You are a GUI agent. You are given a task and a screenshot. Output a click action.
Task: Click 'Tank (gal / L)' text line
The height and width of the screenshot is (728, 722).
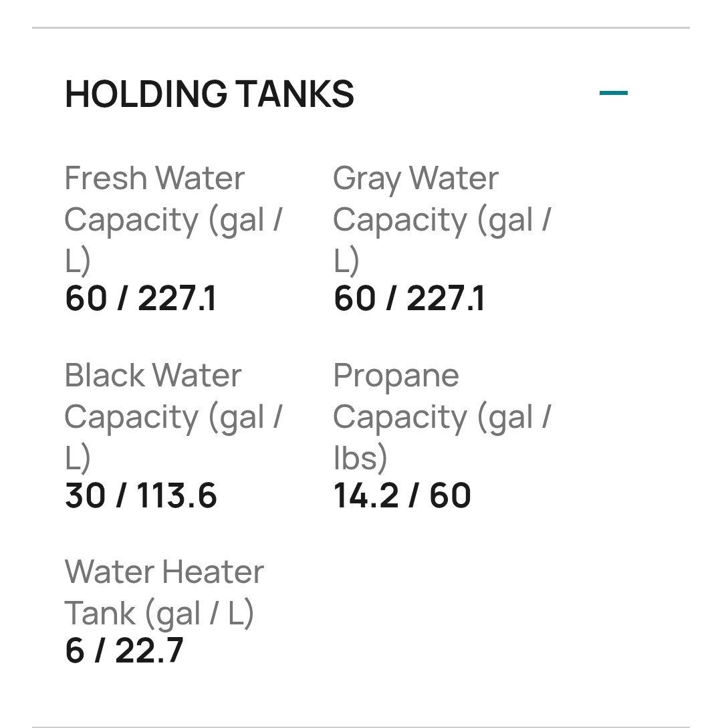point(159,614)
